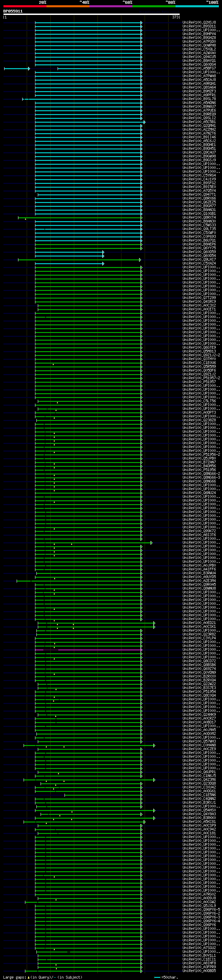Select the UniRef100_A0DBD5 label
Image resolution: width=222 pixels, height=980 pixels.
point(199,971)
